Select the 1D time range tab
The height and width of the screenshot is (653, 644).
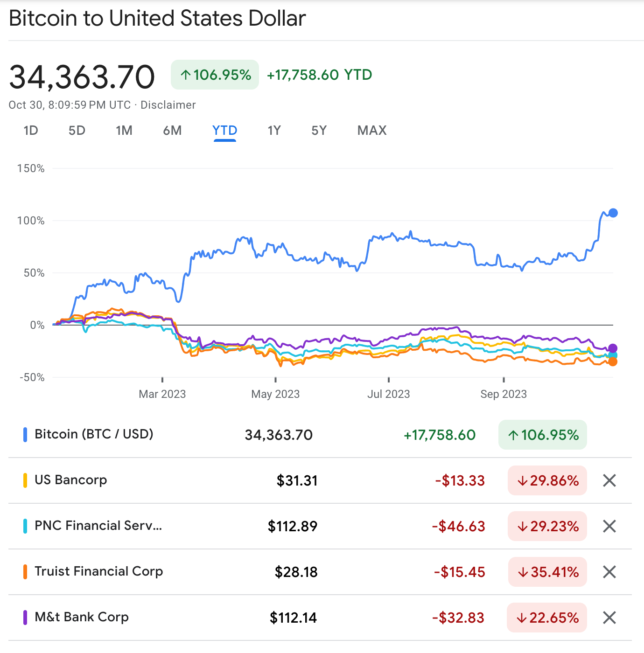31,131
